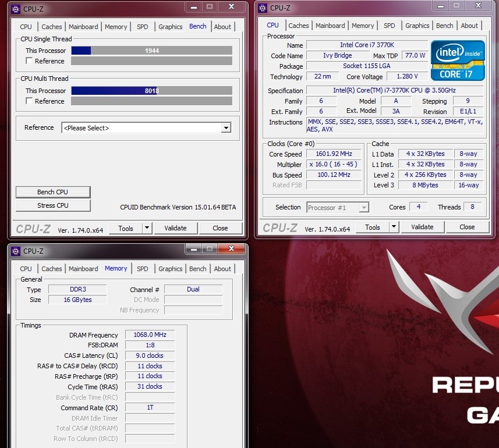
Task: Click the Code Name value Ivy Bridge
Action: coord(337,55)
